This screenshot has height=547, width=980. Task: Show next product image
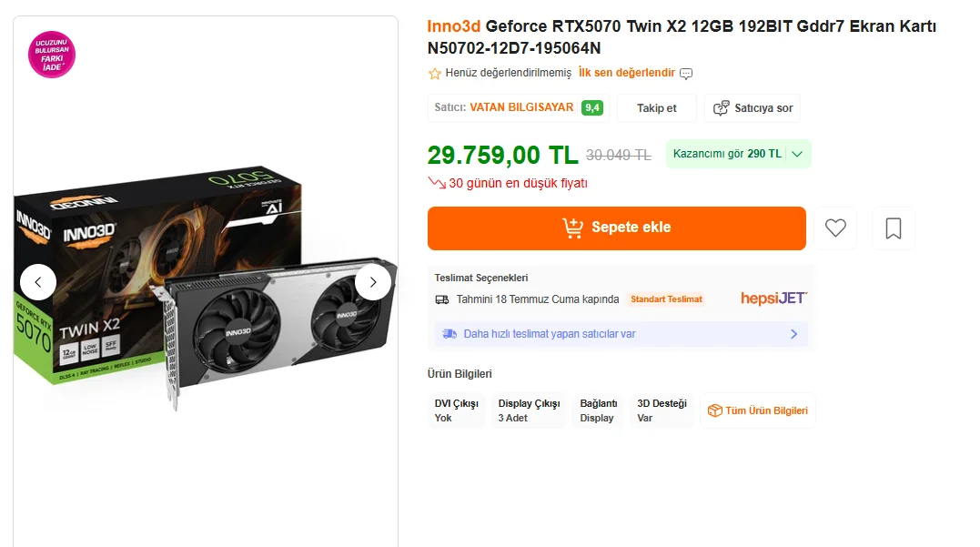pos(373,282)
